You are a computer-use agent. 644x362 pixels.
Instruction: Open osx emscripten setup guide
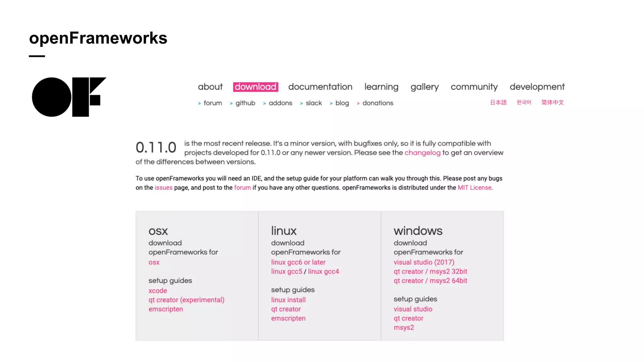click(166, 309)
